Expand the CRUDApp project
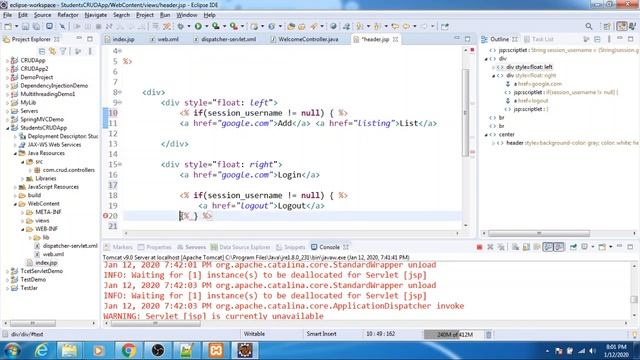Viewport: 640px width, 360px height. point(7,60)
